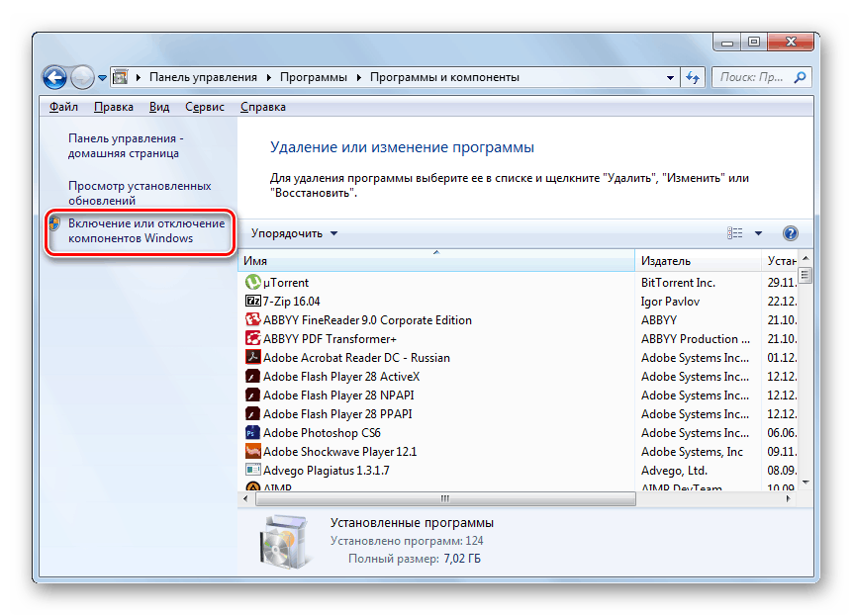Expand the arrow after Панель управления
The width and height of the screenshot is (853, 616).
[269, 77]
